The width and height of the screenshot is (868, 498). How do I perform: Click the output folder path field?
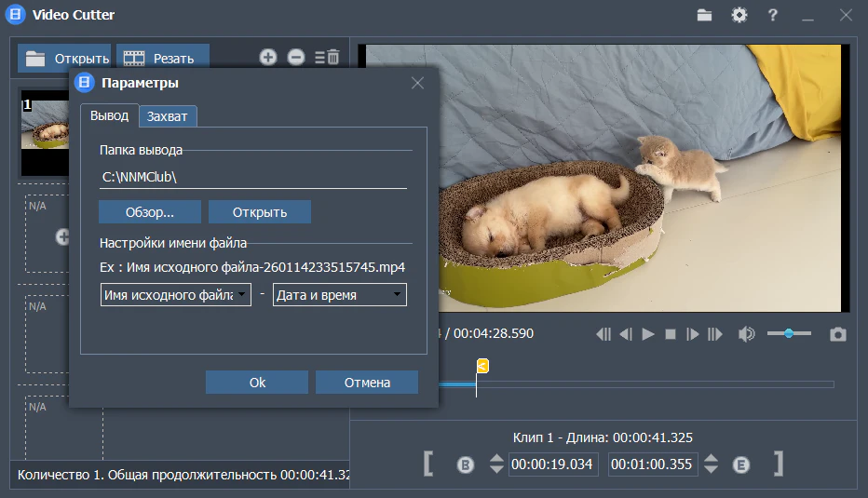(253, 177)
